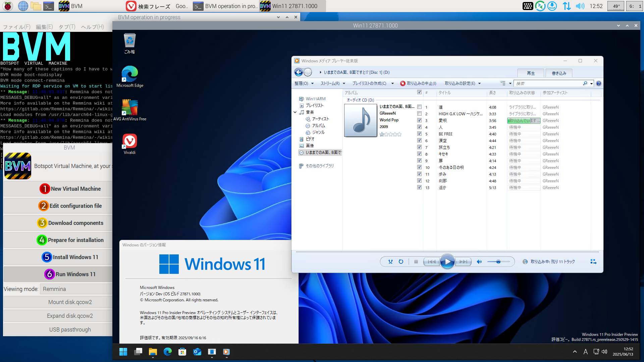This screenshot has width=644, height=362.
Task: Check track 2 HIGH G.K LOW checkbox
Action: (x=419, y=114)
